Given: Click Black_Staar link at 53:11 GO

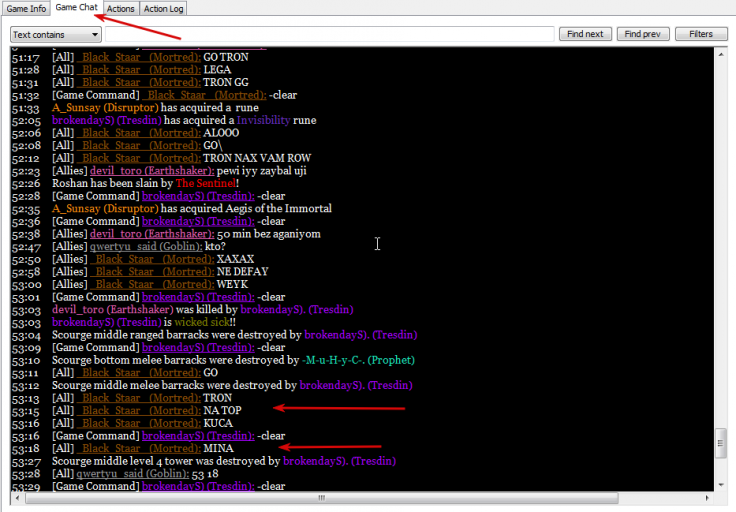Looking at the screenshot, I should [x=138, y=373].
